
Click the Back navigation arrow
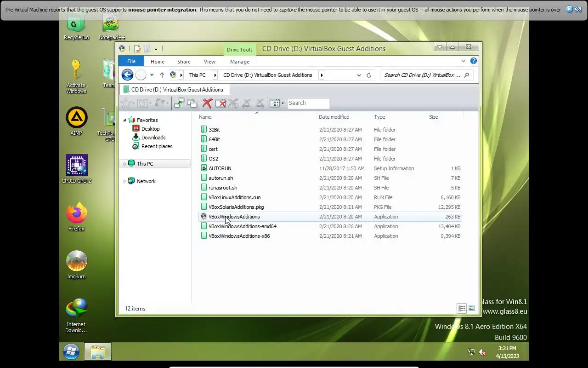[127, 75]
